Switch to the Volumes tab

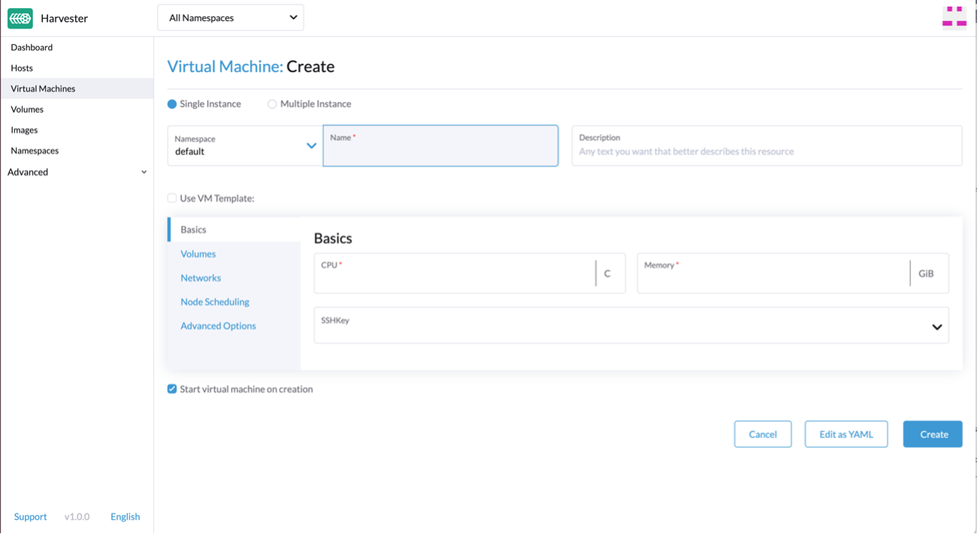click(198, 254)
